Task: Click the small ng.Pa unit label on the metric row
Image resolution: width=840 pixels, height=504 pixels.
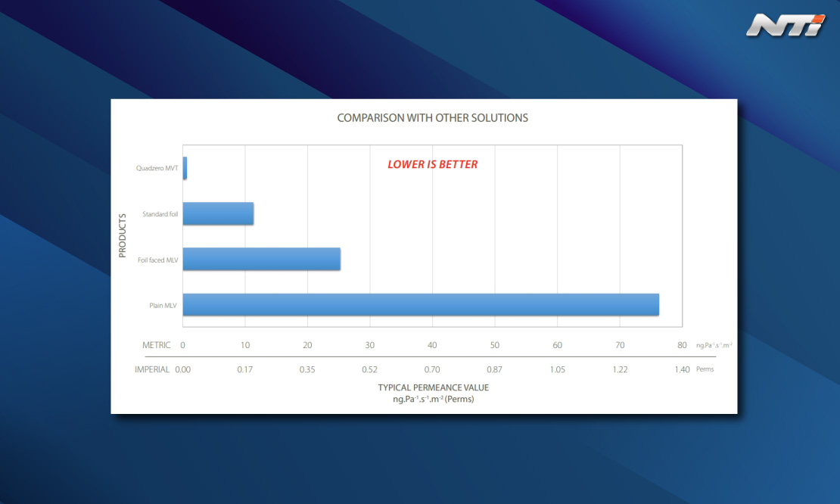Action: point(714,346)
